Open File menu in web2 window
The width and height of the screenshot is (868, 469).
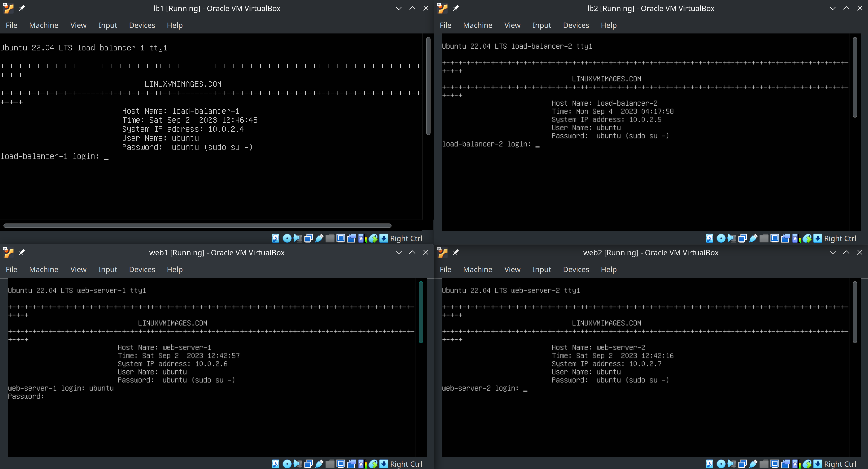[x=446, y=269]
